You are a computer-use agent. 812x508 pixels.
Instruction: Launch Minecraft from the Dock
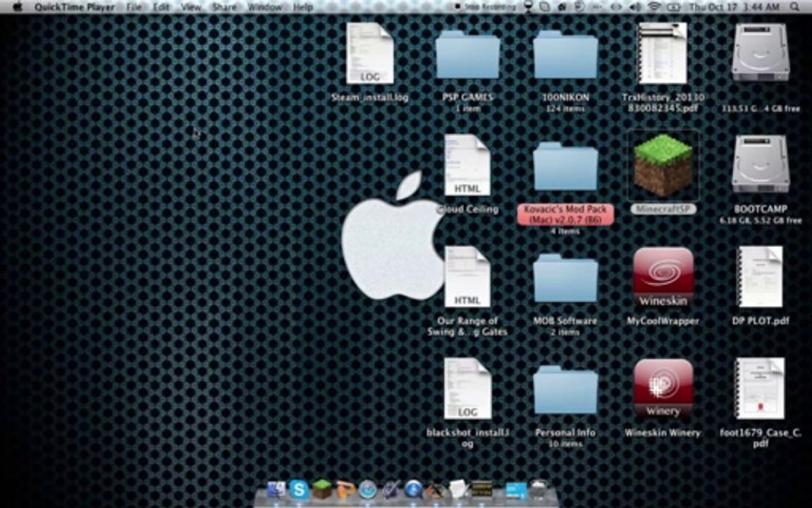[322, 491]
